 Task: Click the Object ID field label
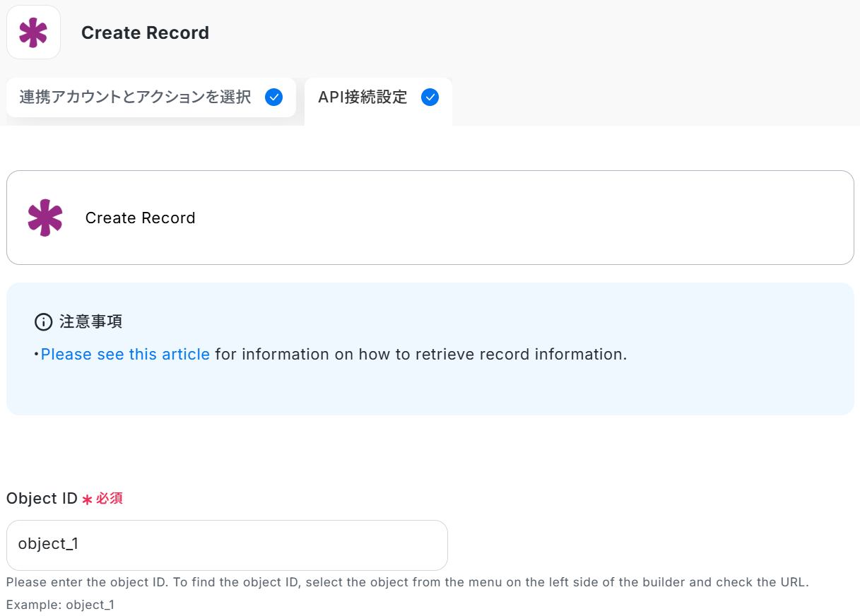42,498
